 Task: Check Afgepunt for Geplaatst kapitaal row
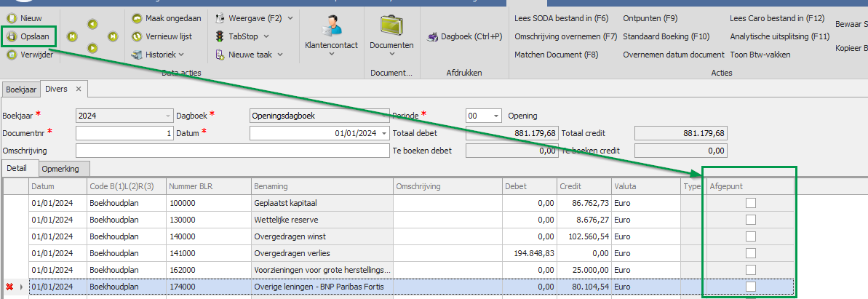750,203
